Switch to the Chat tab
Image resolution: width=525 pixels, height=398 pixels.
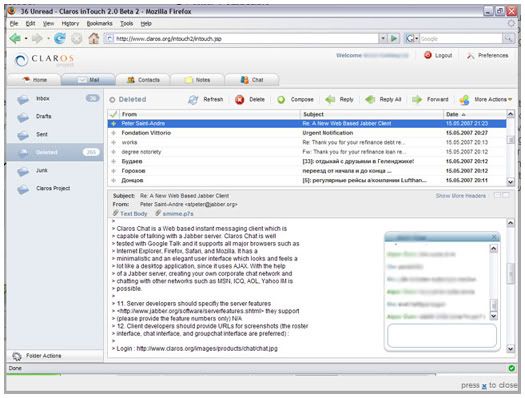coord(252,80)
